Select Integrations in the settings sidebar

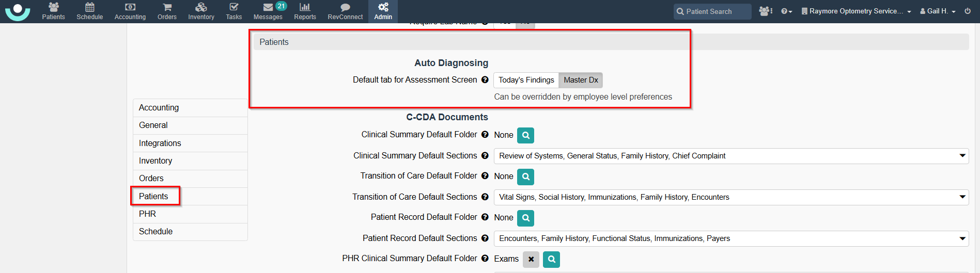click(160, 143)
